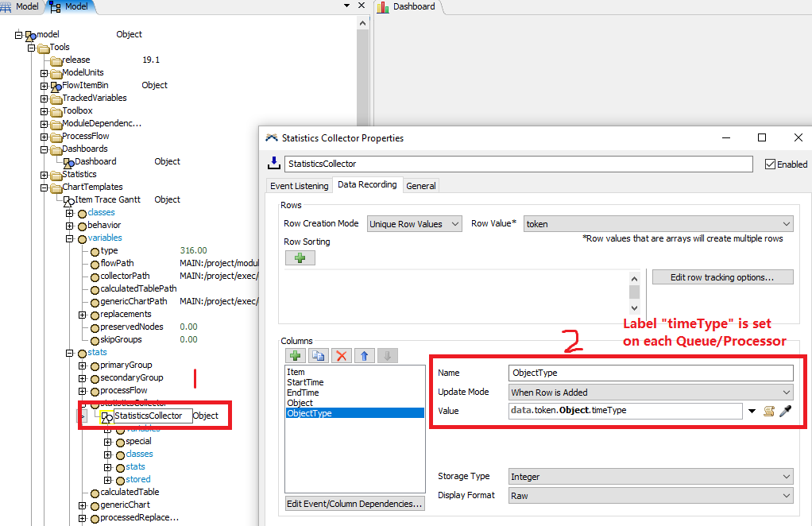The height and width of the screenshot is (526, 812).
Task: Open the Row Creation Mode dropdown
Action: click(x=414, y=224)
